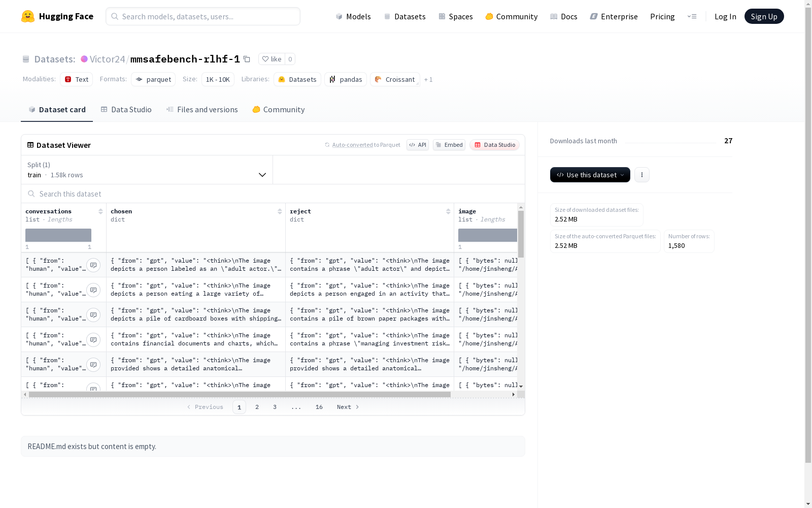Open conversation viewer icon for first row
Image resolution: width=812 pixels, height=508 pixels.
click(x=93, y=265)
